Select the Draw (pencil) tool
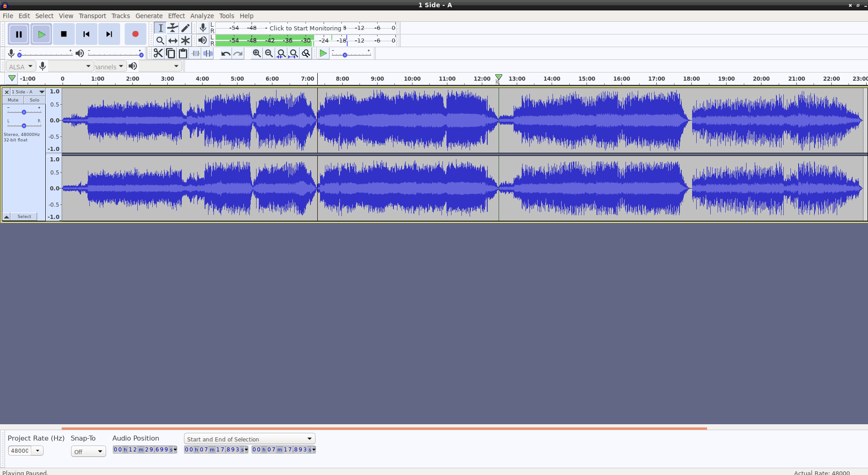This screenshot has height=475, width=868. (x=185, y=28)
